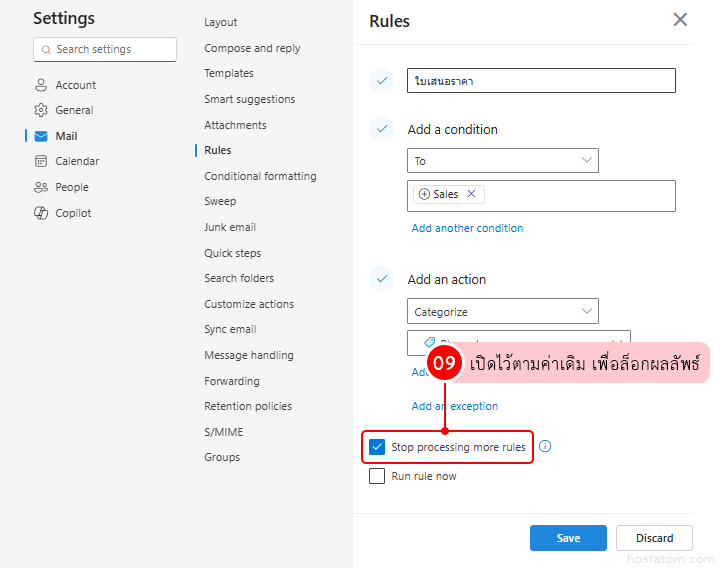This screenshot has height=568, width=720.
Task: Click the Copilot icon in sidebar
Action: [41, 213]
